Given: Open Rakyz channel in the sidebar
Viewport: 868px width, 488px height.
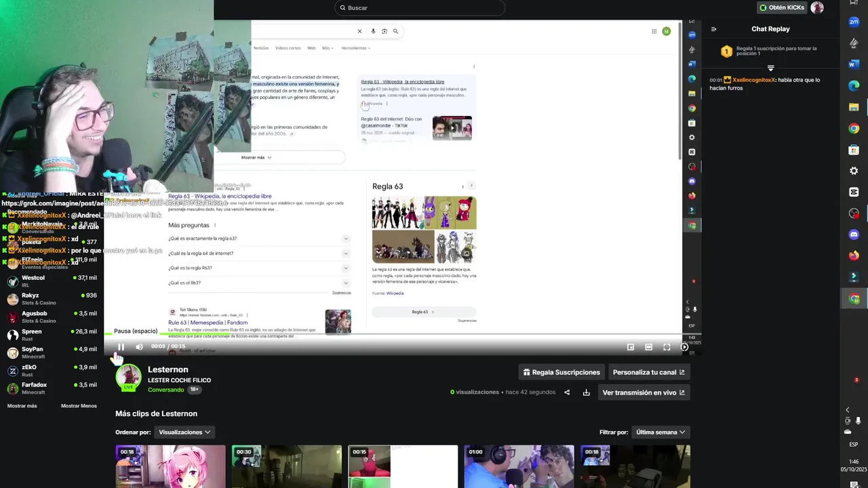Looking at the screenshot, I should tap(52, 299).
